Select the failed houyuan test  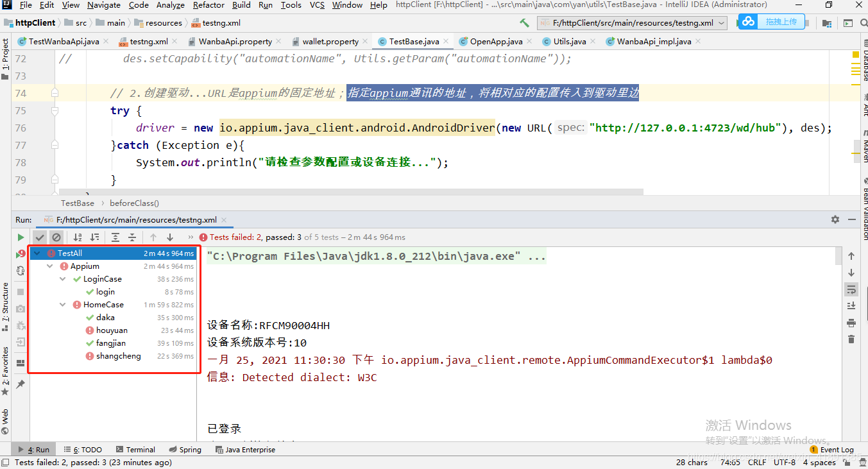[112, 330]
